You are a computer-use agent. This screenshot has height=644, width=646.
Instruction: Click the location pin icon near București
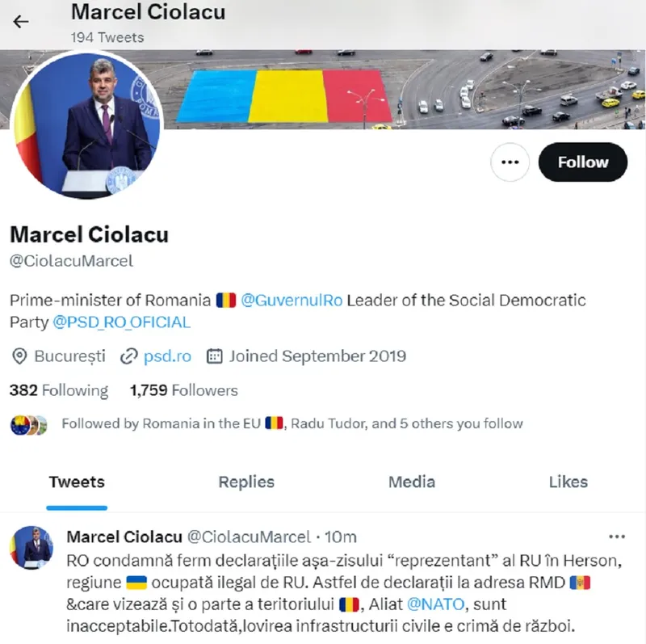click(x=19, y=356)
